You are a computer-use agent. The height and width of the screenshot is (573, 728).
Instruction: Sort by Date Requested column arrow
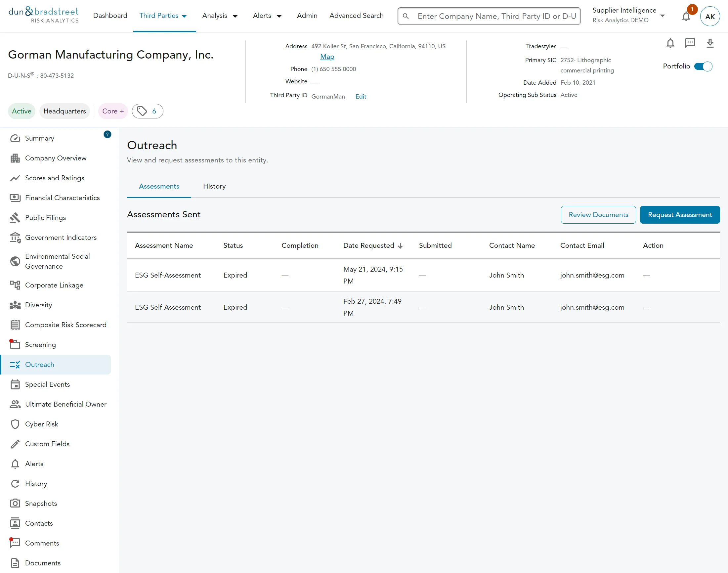pyautogui.click(x=400, y=245)
